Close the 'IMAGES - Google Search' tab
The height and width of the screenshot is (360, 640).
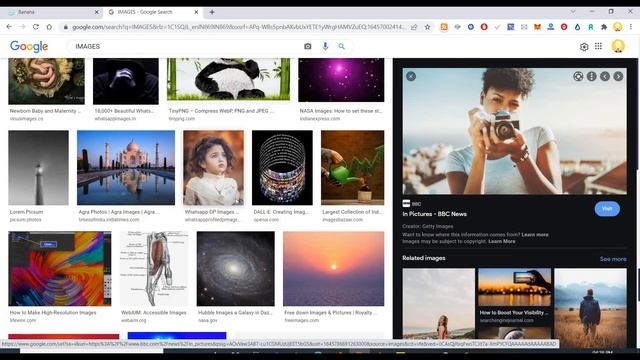(x=196, y=12)
